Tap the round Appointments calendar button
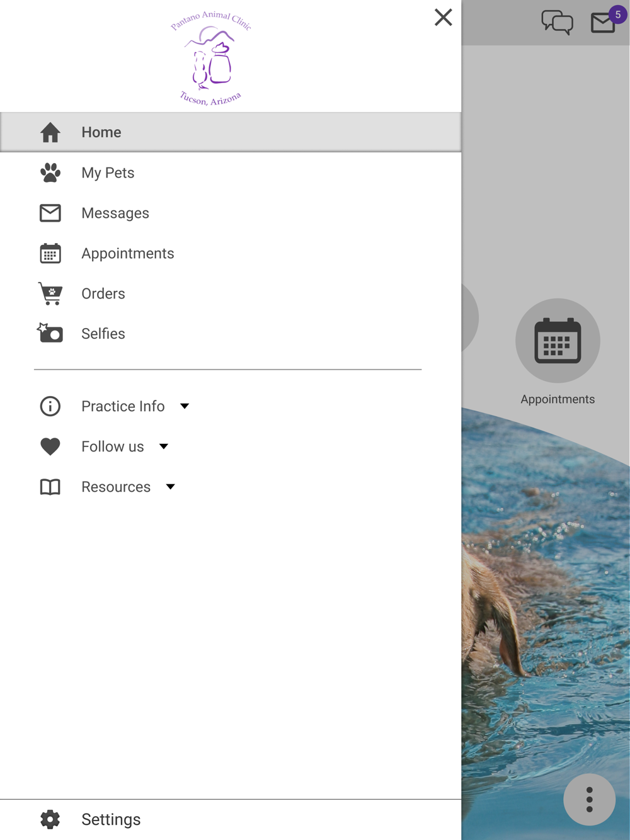This screenshot has width=630, height=840. [x=558, y=341]
